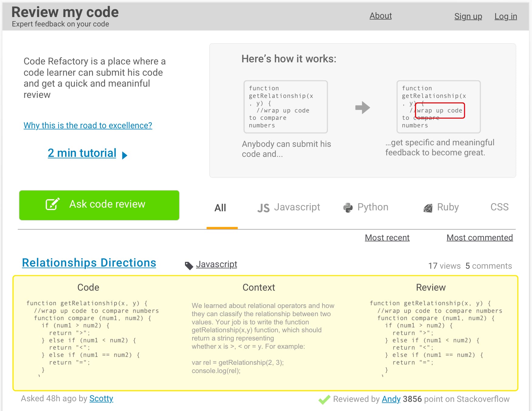Click the get specific and meaningful feedback caption
This screenshot has height=411, width=532.
[440, 147]
